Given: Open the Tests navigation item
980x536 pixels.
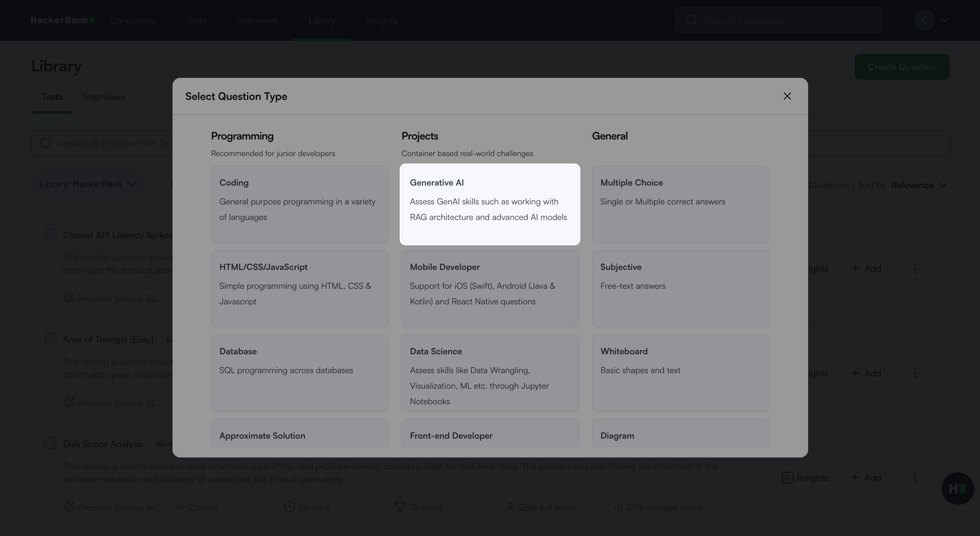Looking at the screenshot, I should pos(196,20).
